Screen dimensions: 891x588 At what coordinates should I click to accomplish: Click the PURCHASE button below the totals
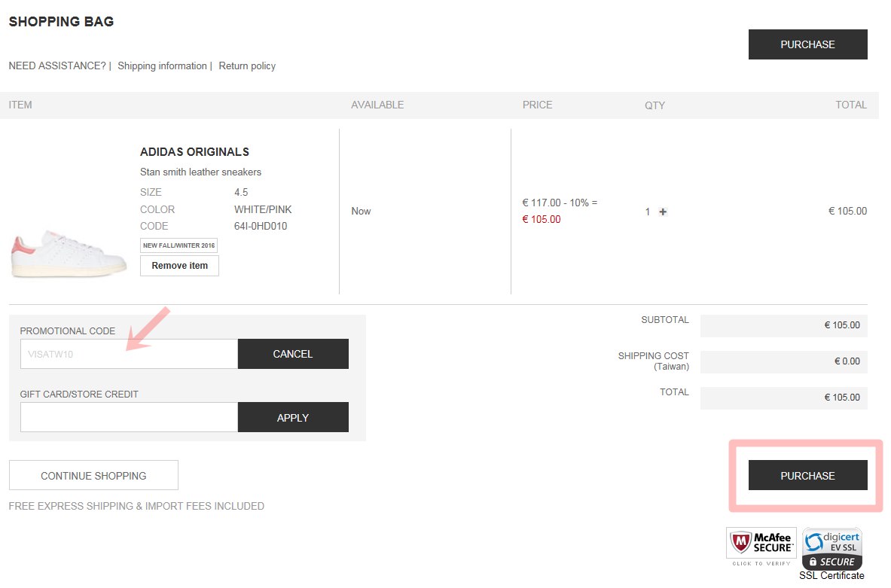807,476
